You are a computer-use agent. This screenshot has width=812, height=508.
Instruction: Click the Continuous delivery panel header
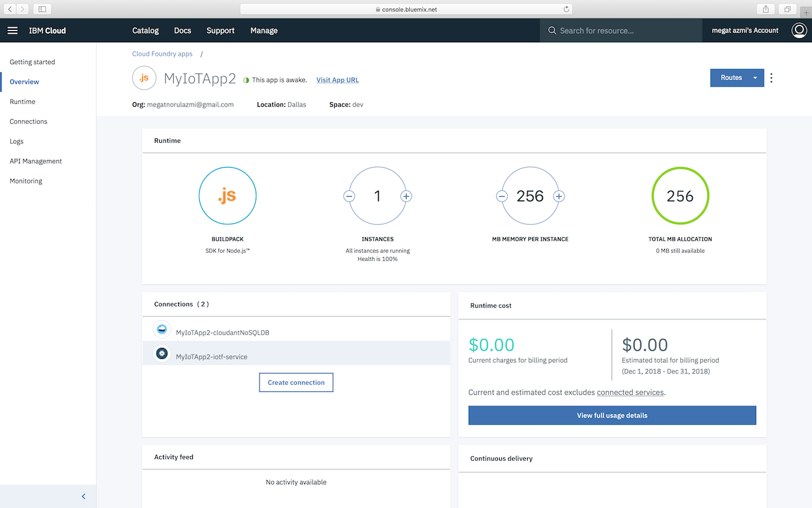(x=501, y=458)
